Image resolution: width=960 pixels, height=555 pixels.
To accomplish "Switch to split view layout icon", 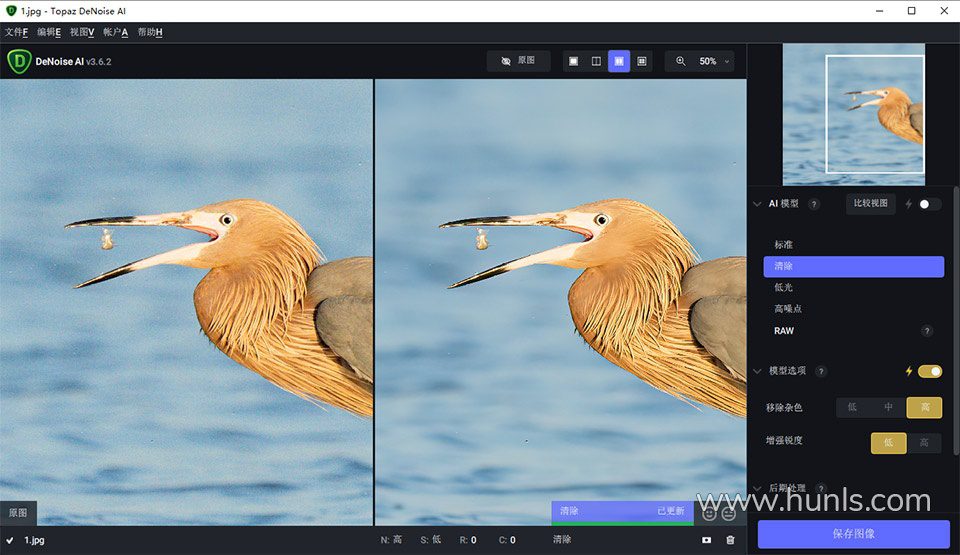I will (x=596, y=61).
